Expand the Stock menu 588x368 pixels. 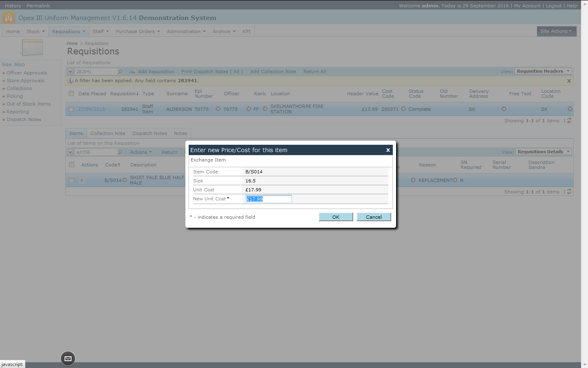click(36, 31)
